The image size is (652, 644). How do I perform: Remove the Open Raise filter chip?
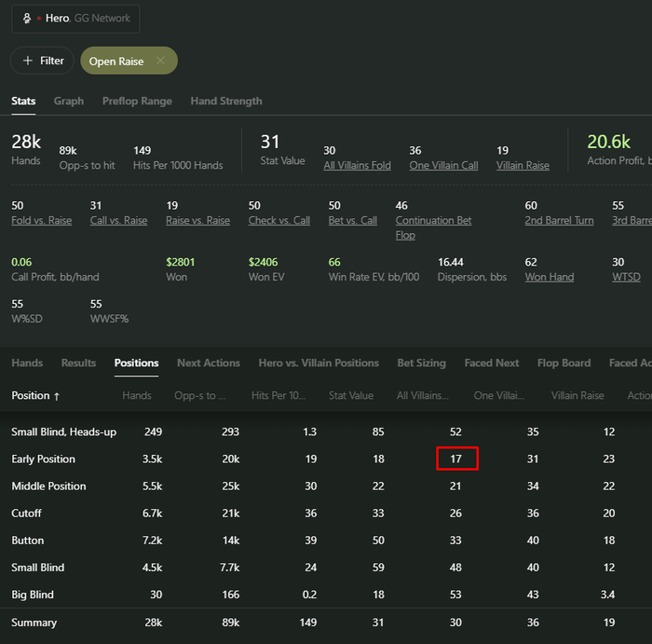click(x=160, y=61)
